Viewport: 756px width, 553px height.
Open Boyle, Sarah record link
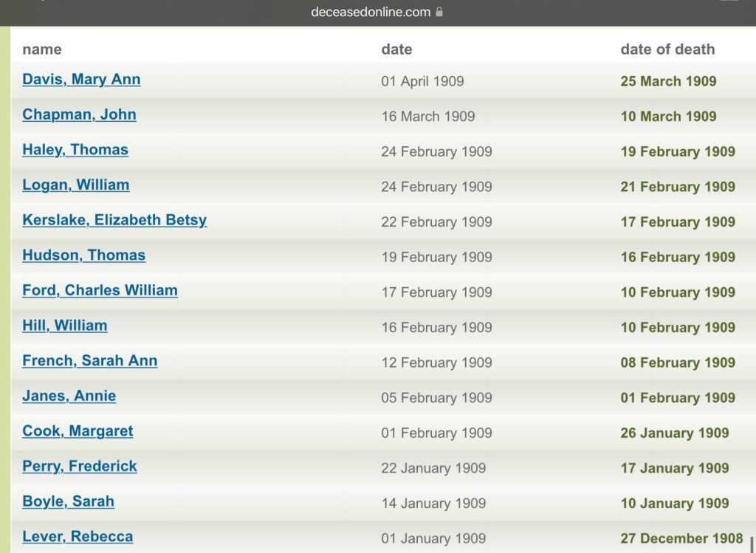(x=68, y=502)
